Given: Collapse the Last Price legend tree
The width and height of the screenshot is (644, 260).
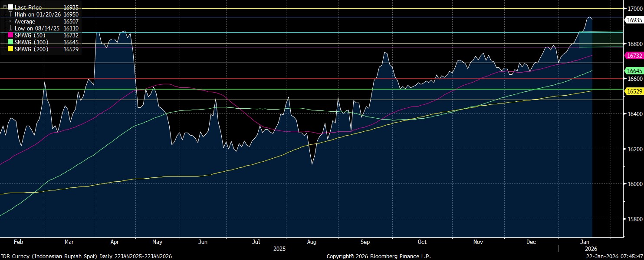Looking at the screenshot, I should (5, 7).
